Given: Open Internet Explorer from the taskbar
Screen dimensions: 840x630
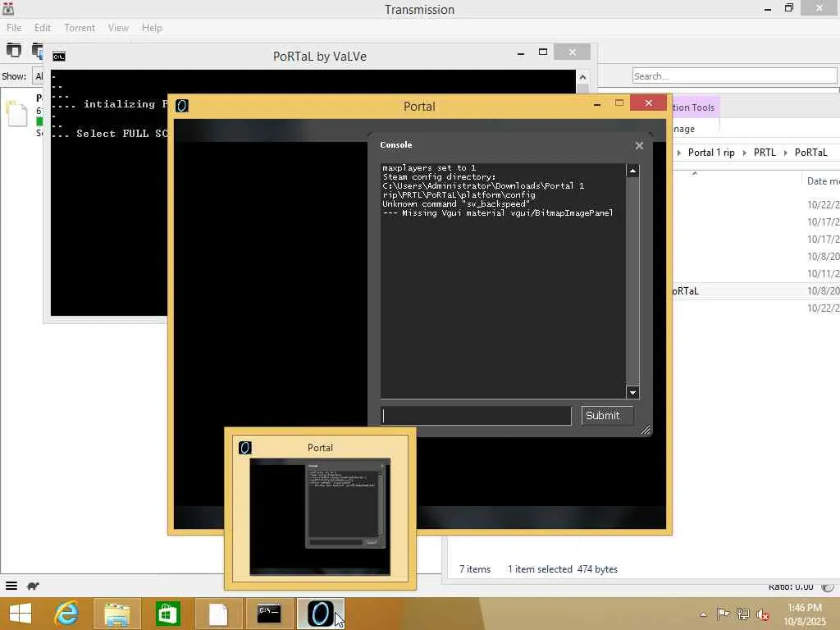Looking at the screenshot, I should [x=66, y=614].
